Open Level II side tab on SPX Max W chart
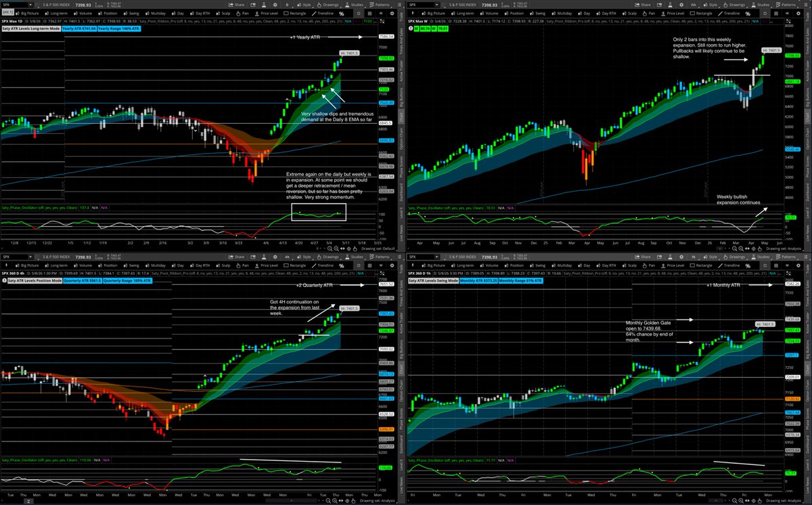812x505 pixels. click(806, 213)
